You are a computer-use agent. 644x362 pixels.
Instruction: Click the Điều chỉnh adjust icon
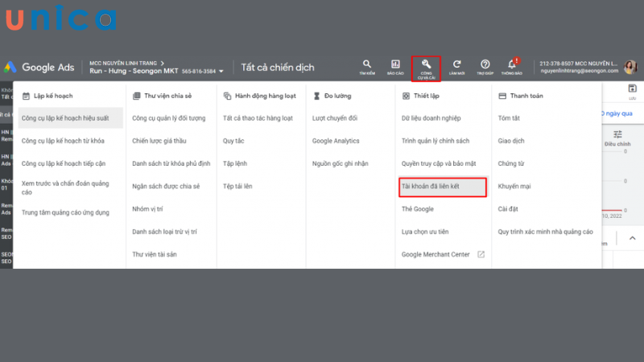tap(617, 134)
